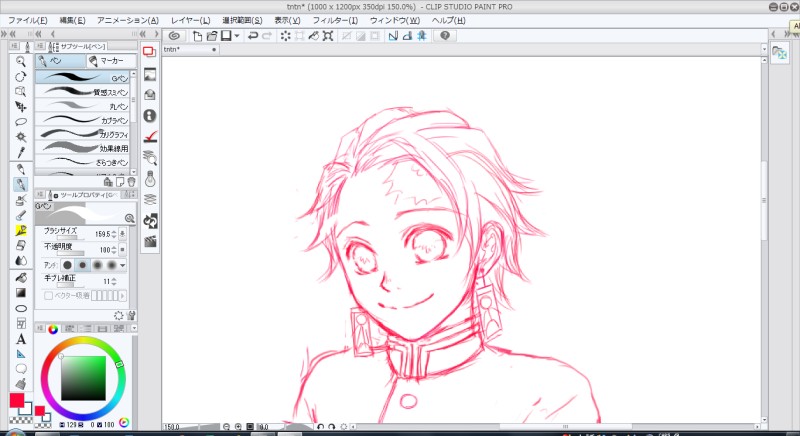Open the File menu
The height and width of the screenshot is (436, 800).
tap(28, 20)
